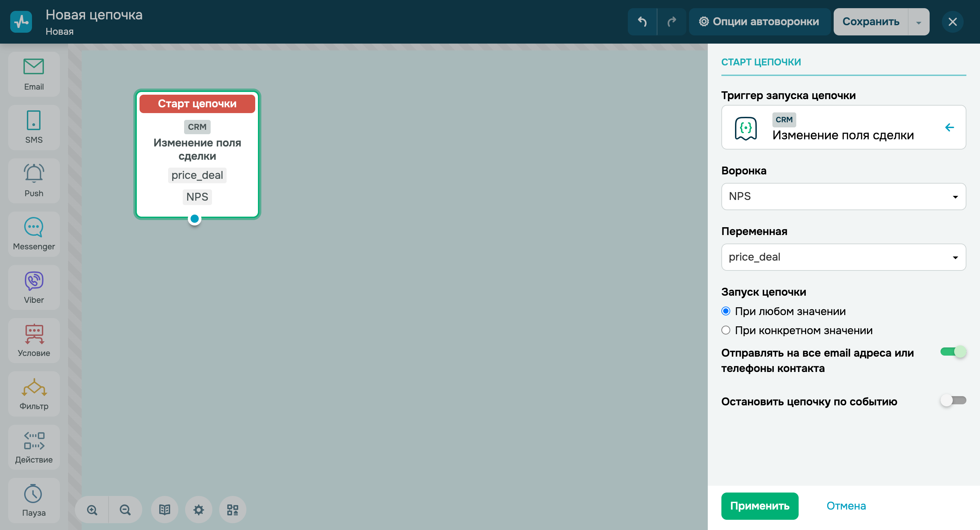This screenshot has width=980, height=530.
Task: Pick the Условие condition block
Action: [x=34, y=340]
